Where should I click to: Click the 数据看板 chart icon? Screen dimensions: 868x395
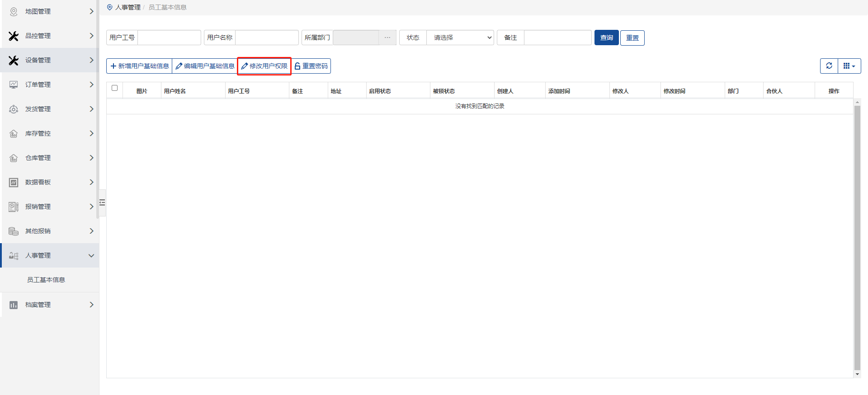(14, 183)
